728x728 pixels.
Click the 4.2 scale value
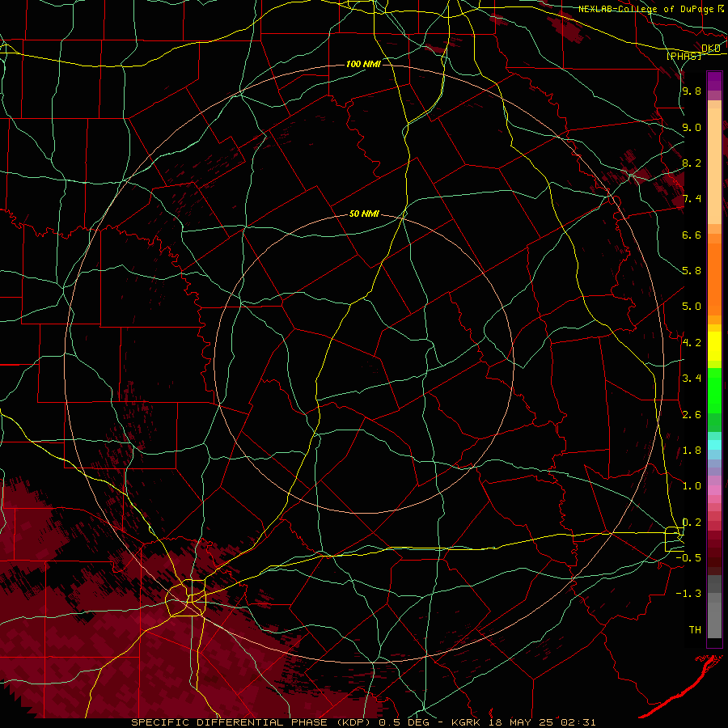pos(692,343)
